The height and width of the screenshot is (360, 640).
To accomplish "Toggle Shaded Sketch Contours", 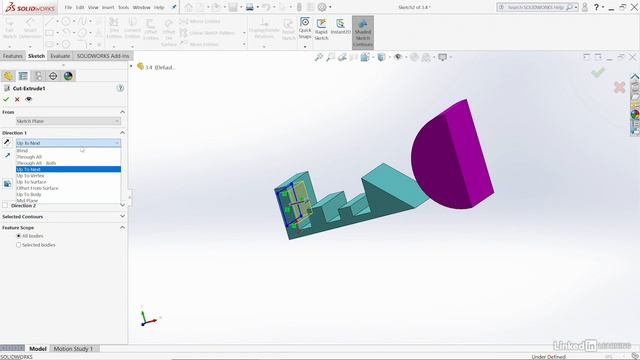I will click(363, 32).
